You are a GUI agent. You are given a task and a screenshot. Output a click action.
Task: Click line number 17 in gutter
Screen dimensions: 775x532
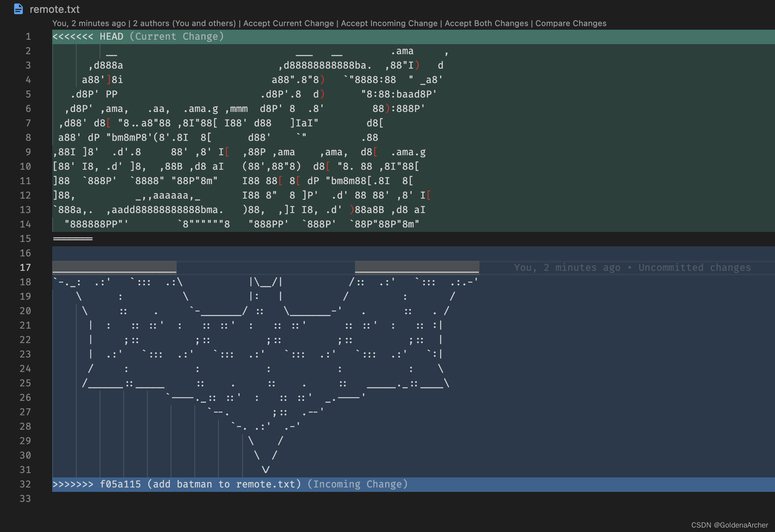(x=25, y=268)
